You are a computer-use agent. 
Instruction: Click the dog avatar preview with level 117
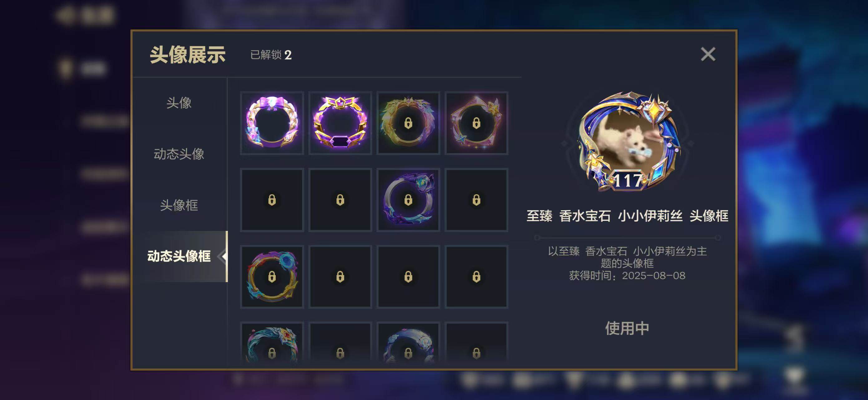click(x=627, y=142)
